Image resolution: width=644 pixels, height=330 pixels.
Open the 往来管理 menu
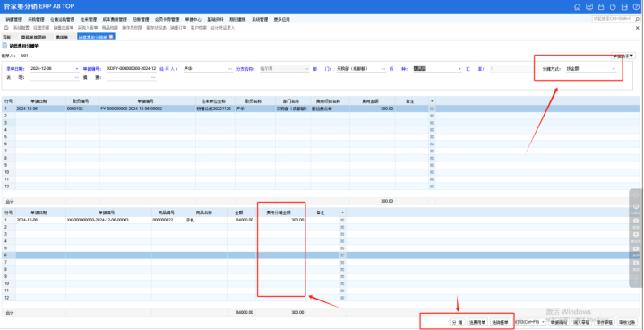[89, 19]
